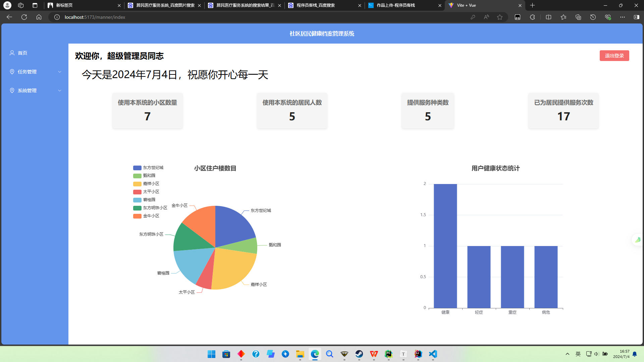This screenshot has height=362, width=644.
Task: Open Steam from taskbar
Action: point(359,354)
